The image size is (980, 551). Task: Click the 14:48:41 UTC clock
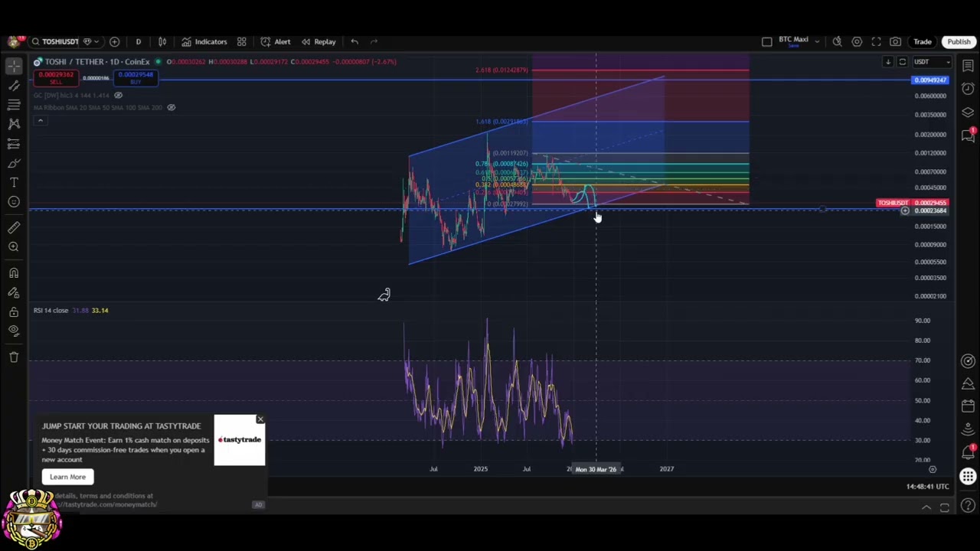[x=927, y=486]
